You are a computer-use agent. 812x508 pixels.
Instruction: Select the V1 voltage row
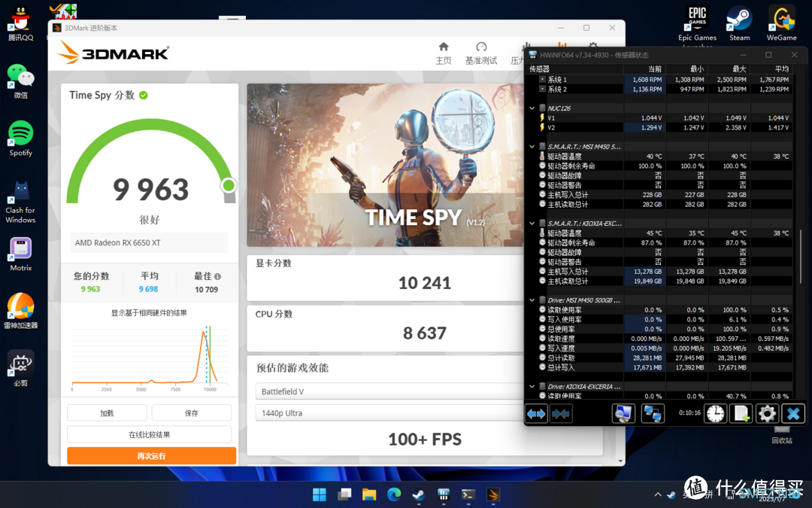tap(659, 117)
